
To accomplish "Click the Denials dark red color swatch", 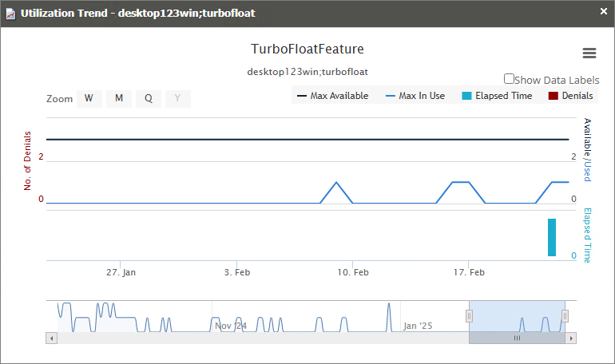I will tap(553, 96).
